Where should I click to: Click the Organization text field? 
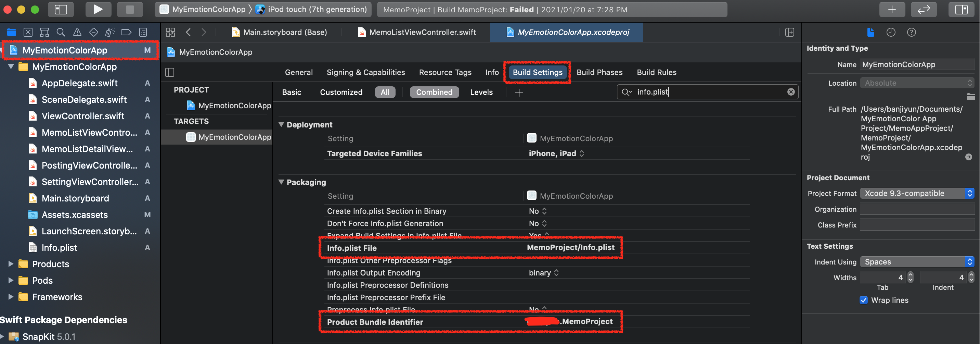coord(917,209)
